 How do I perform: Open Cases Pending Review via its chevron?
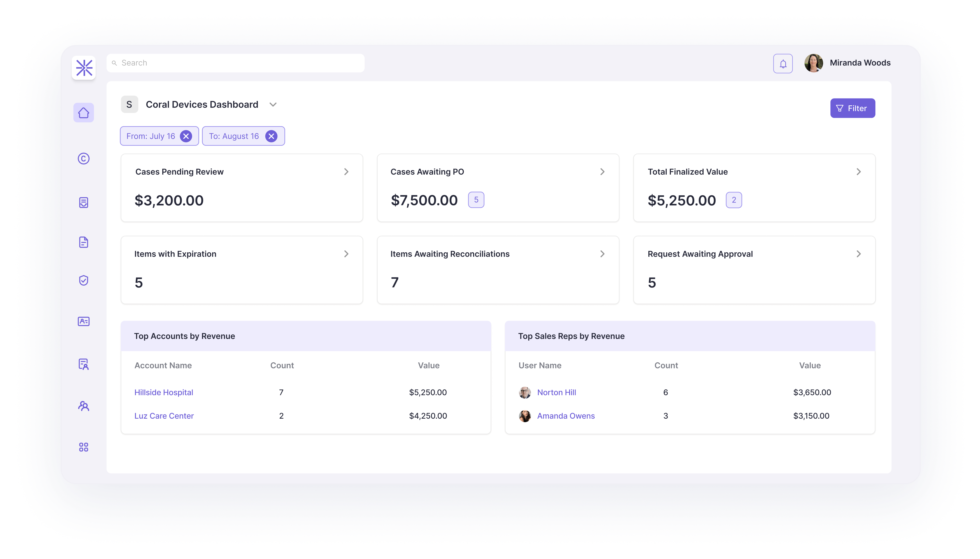[346, 172]
